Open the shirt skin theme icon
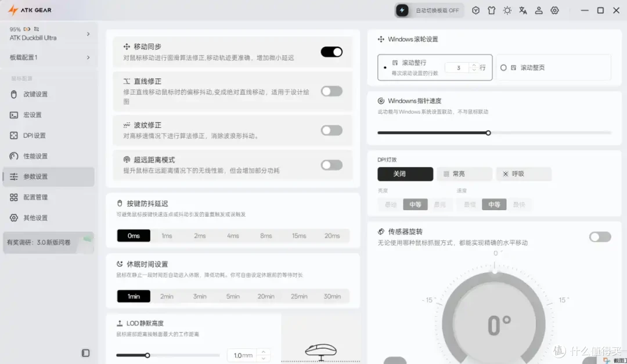 [492, 10]
